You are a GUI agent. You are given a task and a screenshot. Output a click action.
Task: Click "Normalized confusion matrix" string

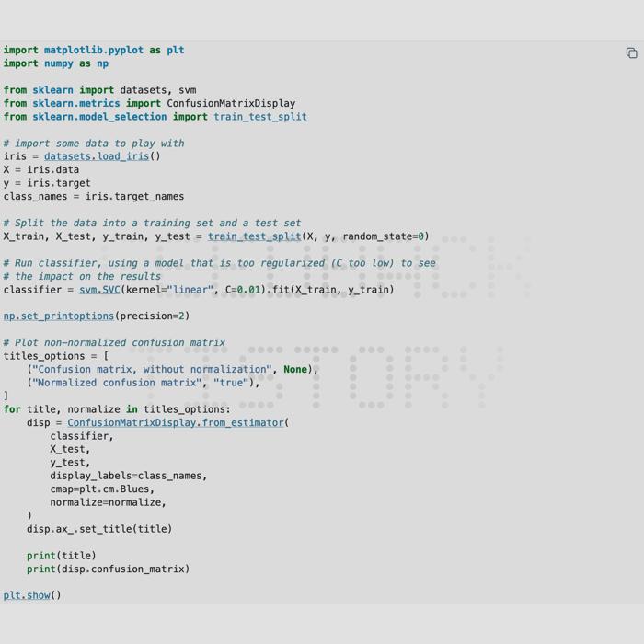pos(117,383)
